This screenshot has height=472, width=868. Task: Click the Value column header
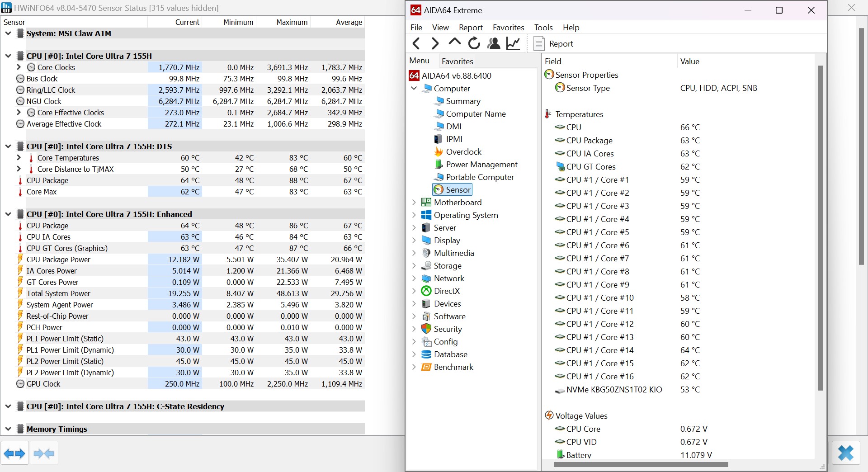pyautogui.click(x=745, y=61)
